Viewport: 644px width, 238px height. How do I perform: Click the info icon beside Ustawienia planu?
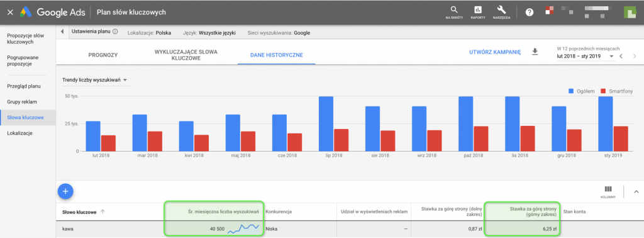click(x=115, y=31)
